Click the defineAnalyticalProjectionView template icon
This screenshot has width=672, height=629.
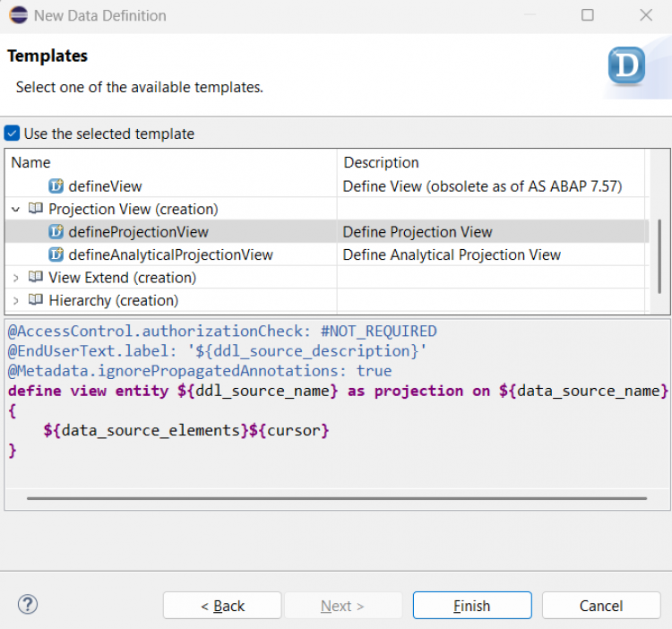click(x=56, y=254)
